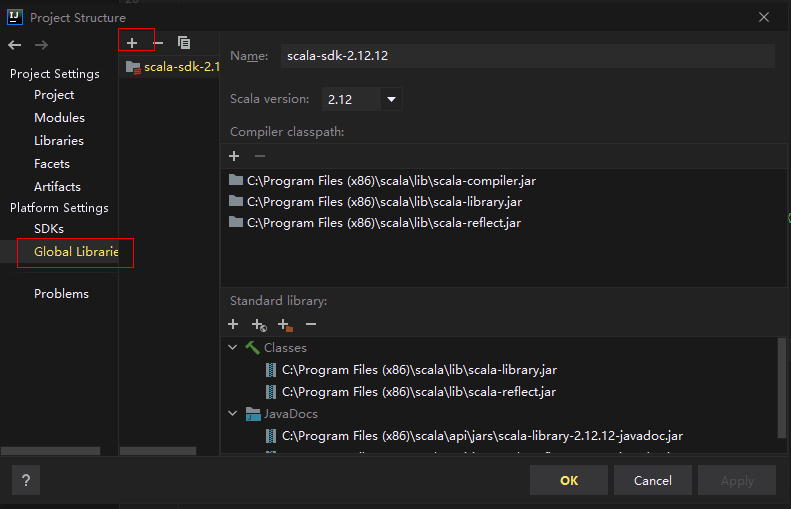
Task: Specify documentation URL for Standard library
Action: (259, 324)
